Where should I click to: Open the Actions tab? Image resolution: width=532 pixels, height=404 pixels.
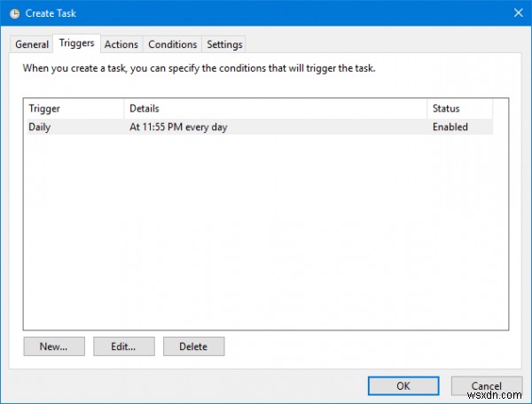(x=121, y=44)
